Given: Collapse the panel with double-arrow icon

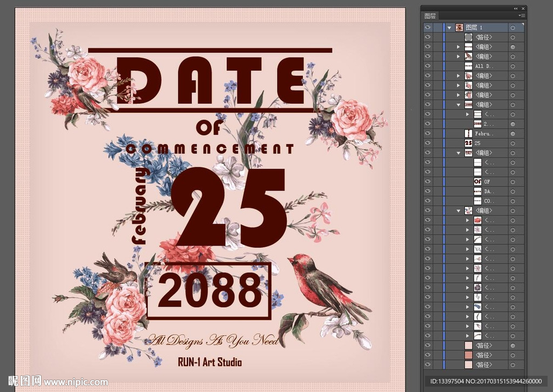Looking at the screenshot, I should pos(515,9).
